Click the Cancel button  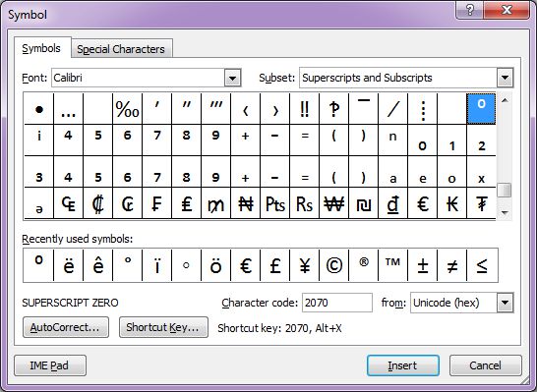click(x=485, y=365)
